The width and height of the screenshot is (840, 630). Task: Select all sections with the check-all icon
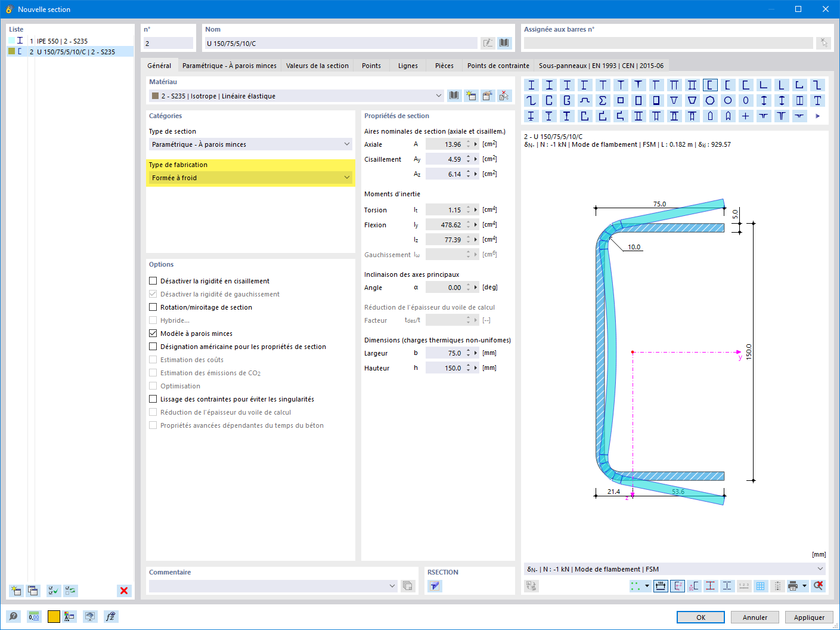[54, 591]
